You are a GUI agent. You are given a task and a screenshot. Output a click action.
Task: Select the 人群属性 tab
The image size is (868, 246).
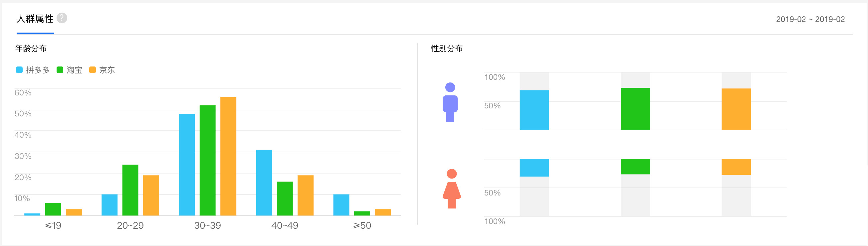[35, 19]
